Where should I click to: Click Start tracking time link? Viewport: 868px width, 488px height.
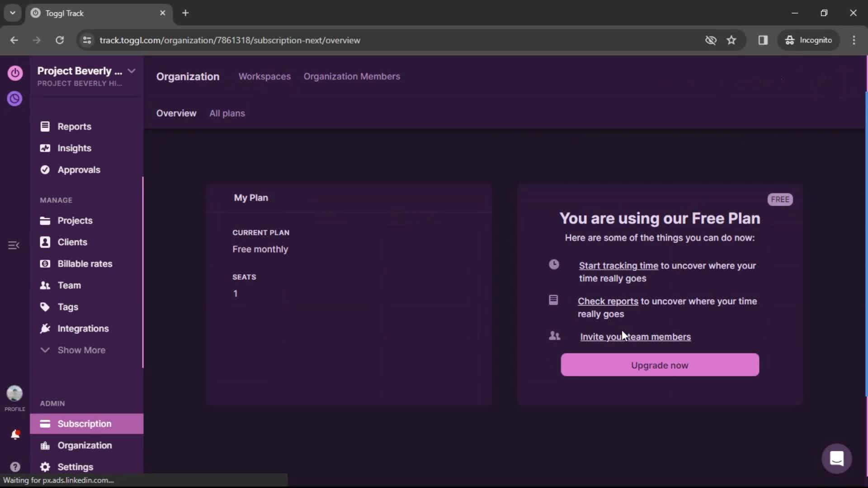pyautogui.click(x=618, y=265)
